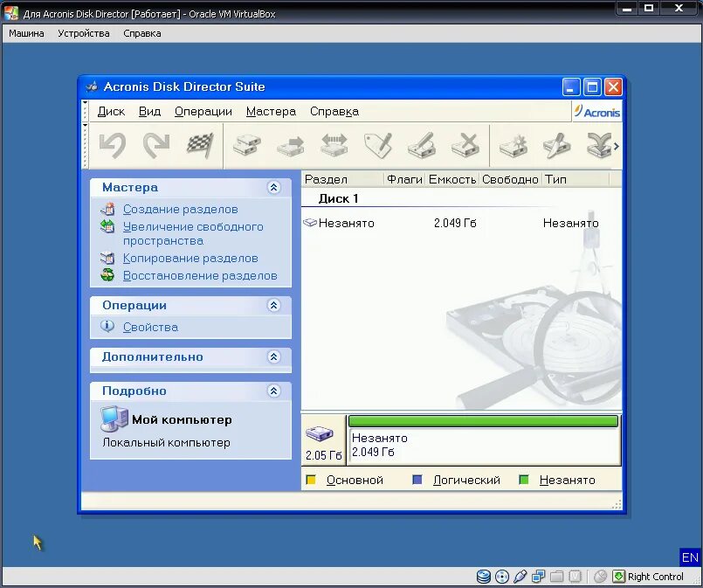Open the Операции menu
Viewport: 703px width, 588px height.
pos(203,111)
